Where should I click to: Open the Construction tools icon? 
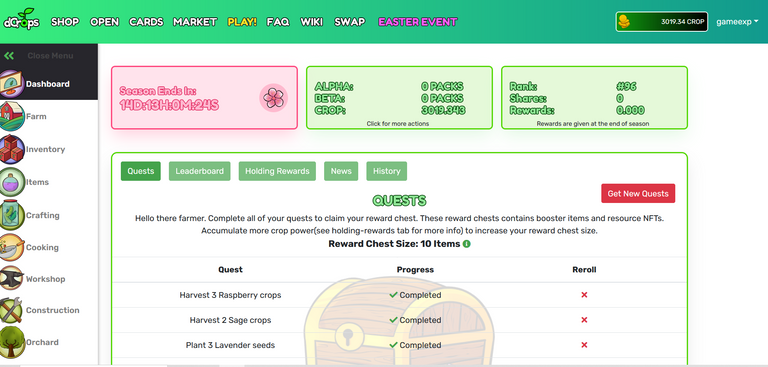tap(12, 310)
